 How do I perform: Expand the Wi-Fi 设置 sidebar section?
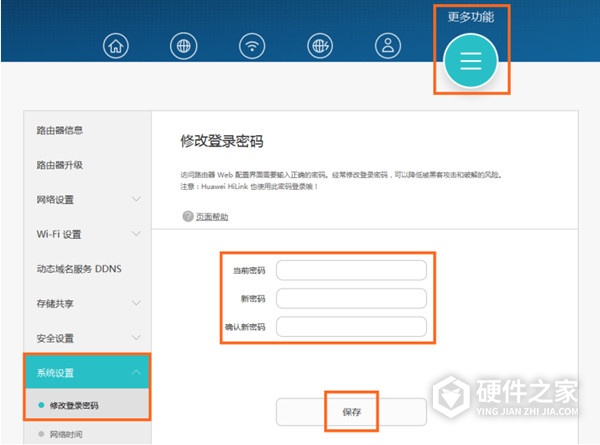point(88,234)
